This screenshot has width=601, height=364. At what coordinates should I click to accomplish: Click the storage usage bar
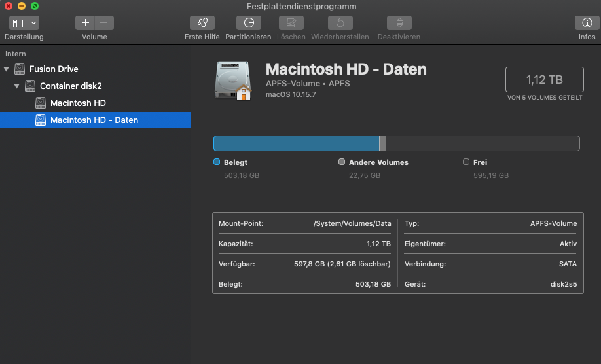pyautogui.click(x=396, y=143)
